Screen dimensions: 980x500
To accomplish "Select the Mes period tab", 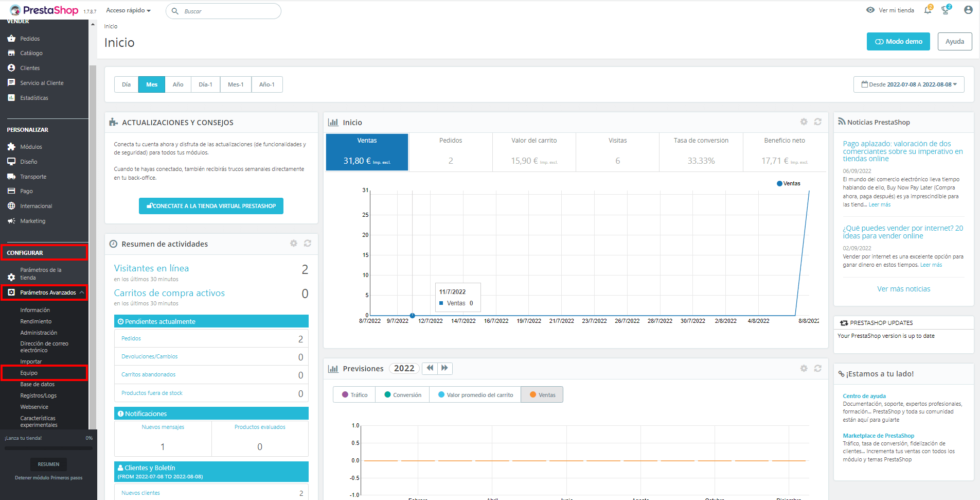I will tap(152, 84).
